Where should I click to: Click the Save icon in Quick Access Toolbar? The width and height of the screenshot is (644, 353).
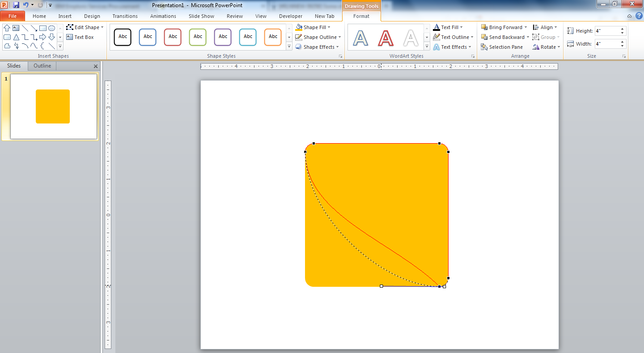tap(16, 5)
